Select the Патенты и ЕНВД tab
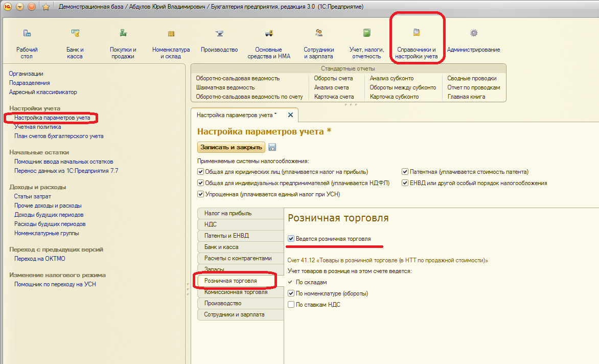This screenshot has height=364, width=599. tap(241, 236)
